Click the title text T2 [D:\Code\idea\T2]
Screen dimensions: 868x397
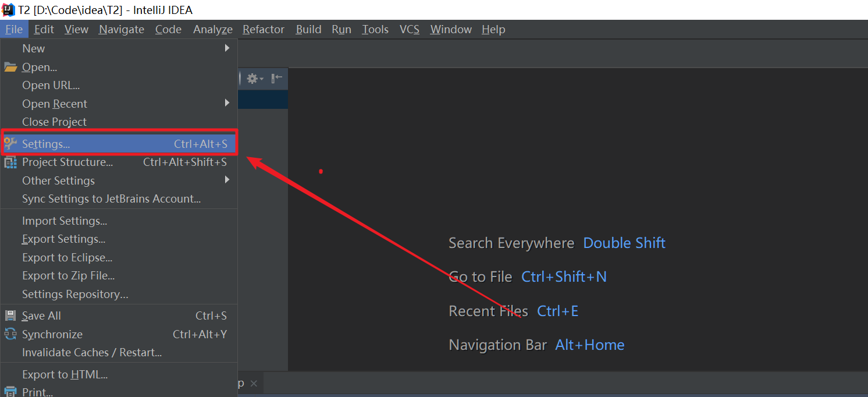pyautogui.click(x=70, y=10)
